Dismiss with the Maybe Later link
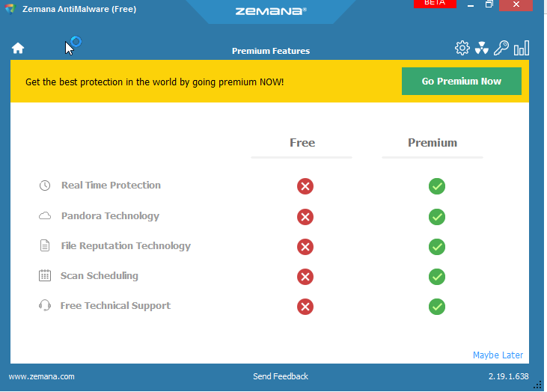The height and width of the screenshot is (392, 547). [498, 355]
